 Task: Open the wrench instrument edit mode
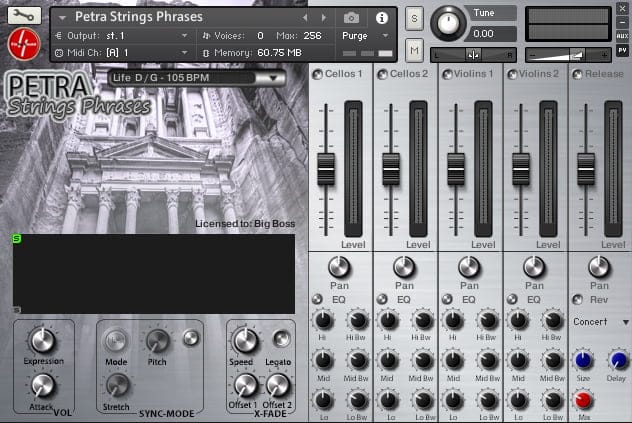coord(24,15)
